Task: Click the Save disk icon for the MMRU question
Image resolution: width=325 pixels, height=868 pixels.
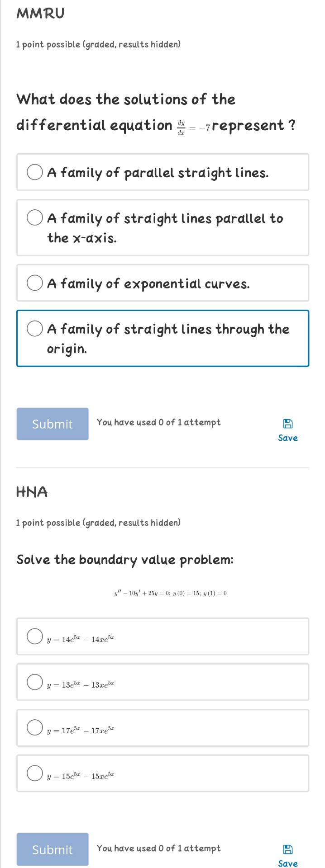Action: [287, 423]
